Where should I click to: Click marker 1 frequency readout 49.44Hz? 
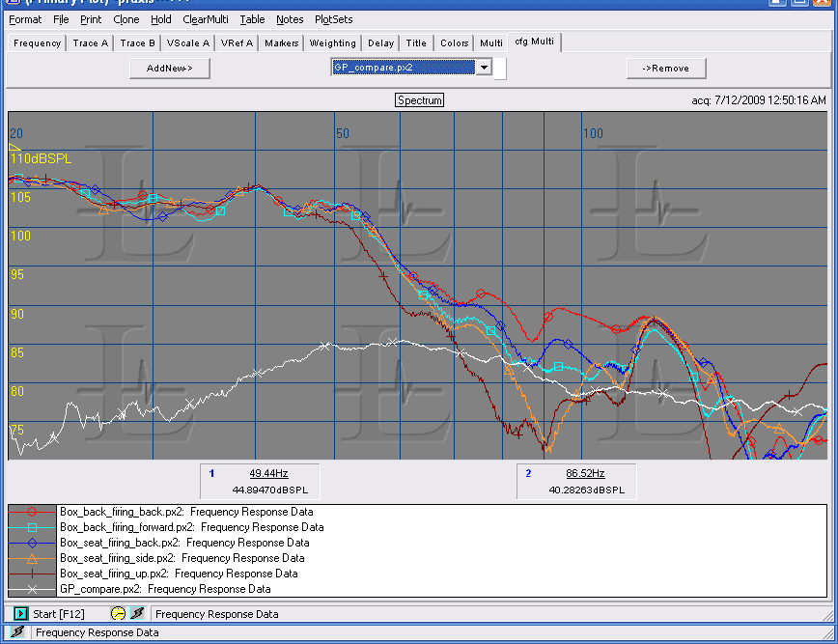[x=268, y=473]
